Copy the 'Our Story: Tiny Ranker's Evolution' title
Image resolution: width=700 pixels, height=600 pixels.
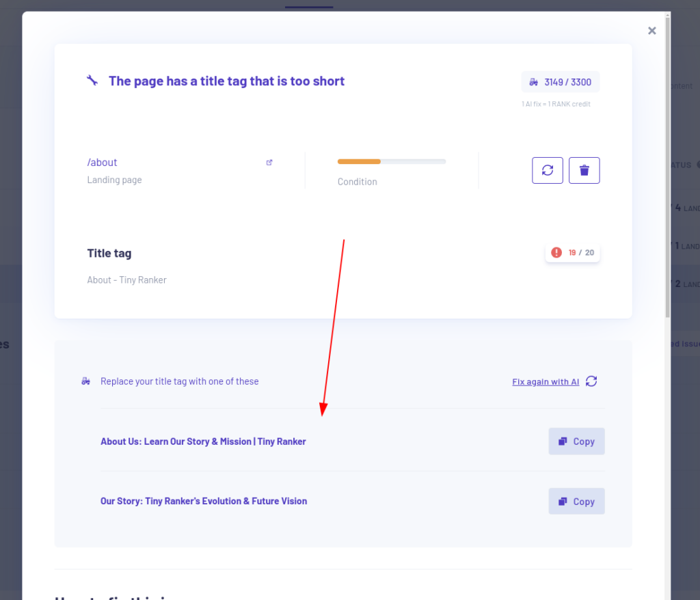[x=576, y=502]
